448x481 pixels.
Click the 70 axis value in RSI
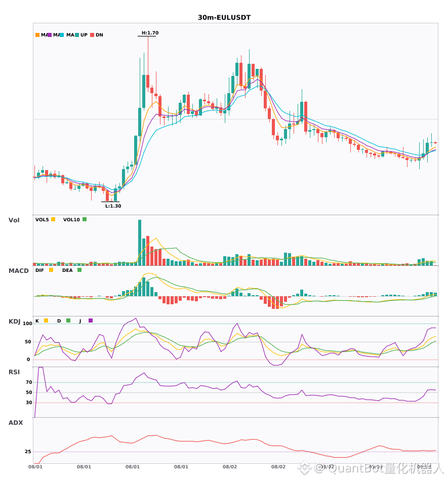click(x=29, y=382)
